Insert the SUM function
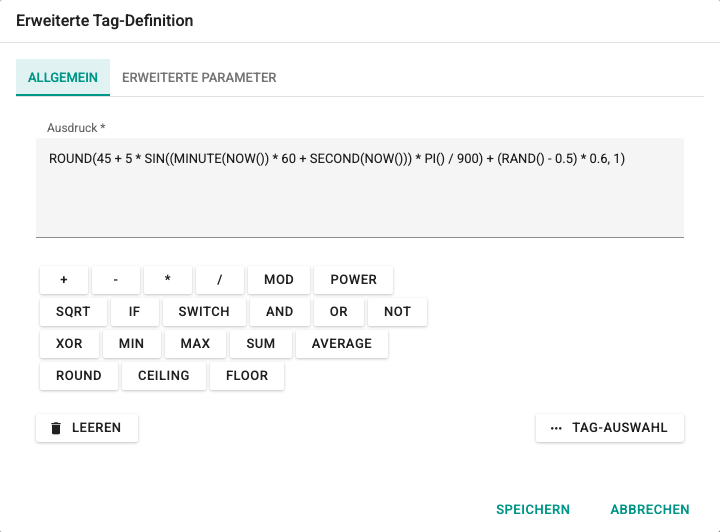This screenshot has width=720, height=532. pos(261,344)
